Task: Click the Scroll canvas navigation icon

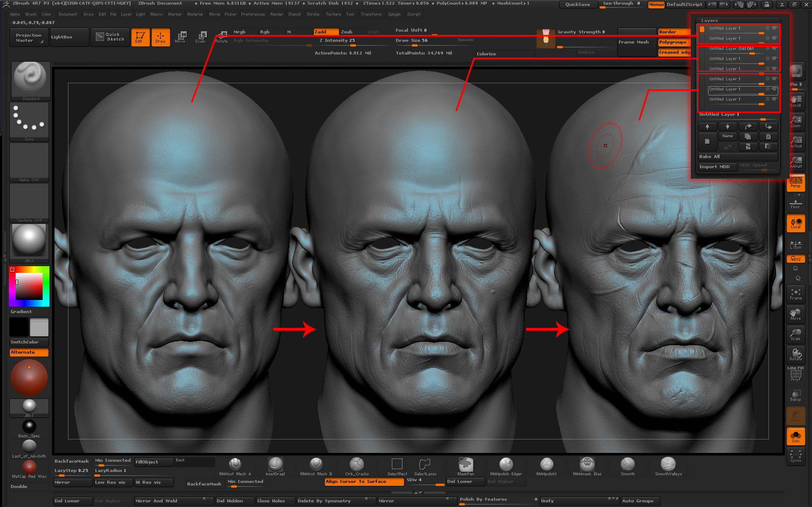Action: coord(796,101)
